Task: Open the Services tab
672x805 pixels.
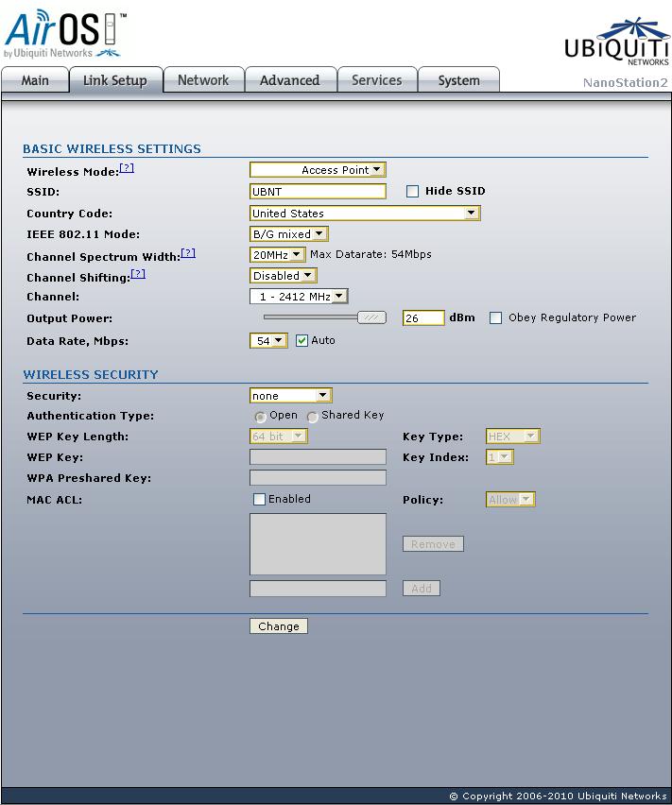Action: (377, 80)
